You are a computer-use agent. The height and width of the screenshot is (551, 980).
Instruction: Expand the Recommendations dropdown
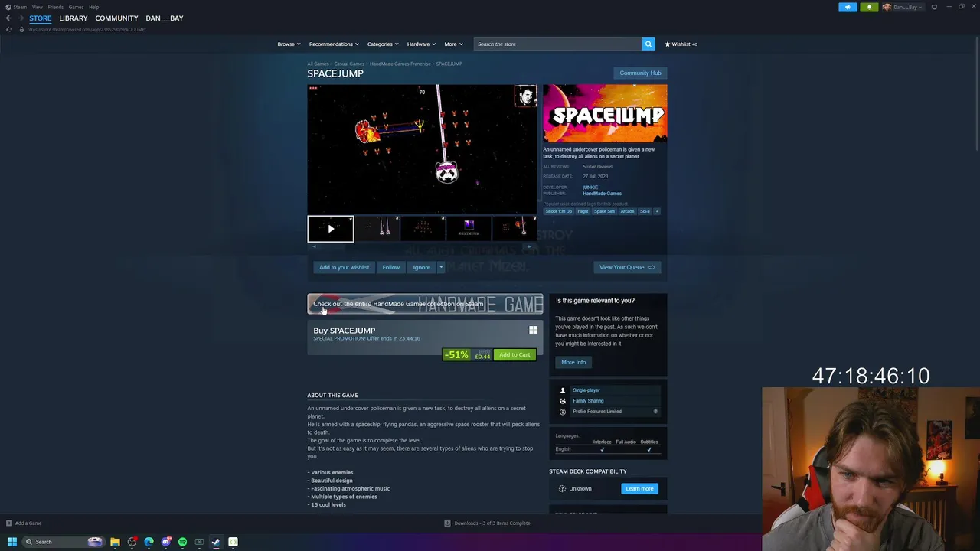coord(334,44)
